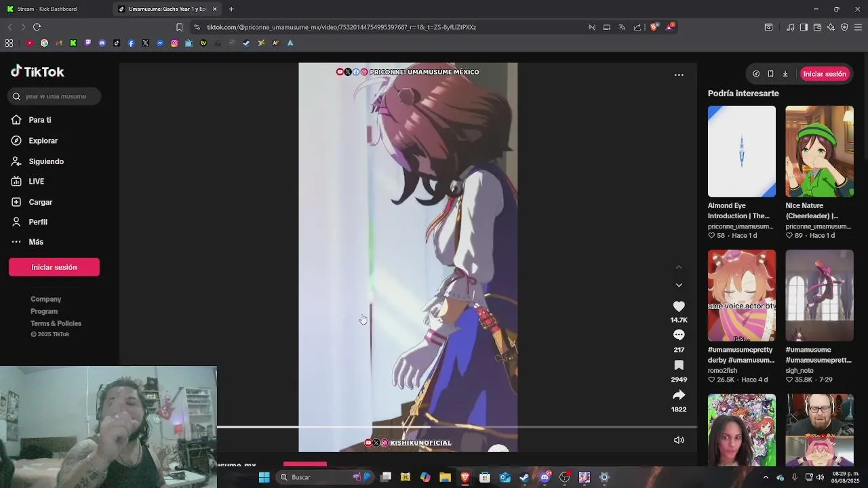Screen dimensions: 868x488
Task: Open the Facebook bookmark
Action: (x=131, y=43)
